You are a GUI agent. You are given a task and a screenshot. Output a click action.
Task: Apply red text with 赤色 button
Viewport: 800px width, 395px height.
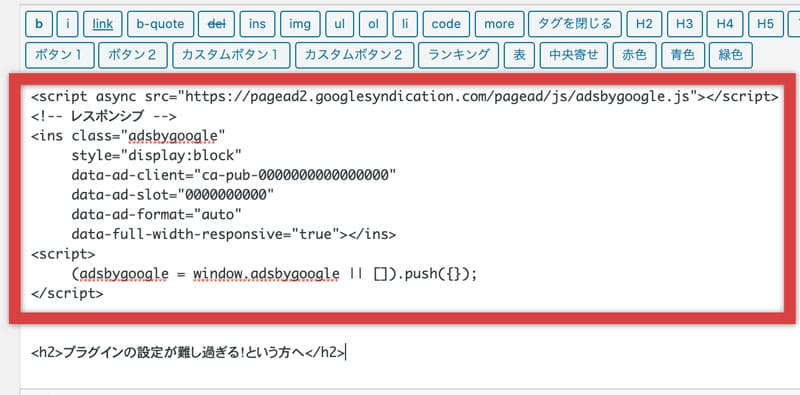pyautogui.click(x=634, y=55)
